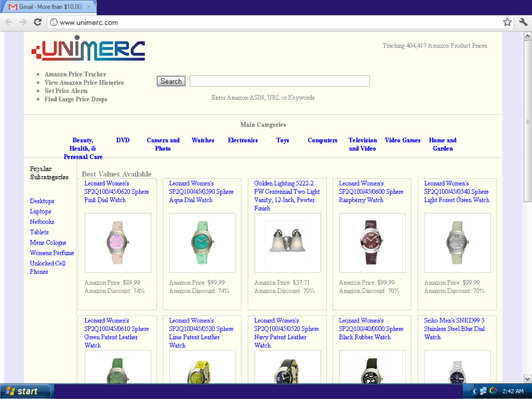Show hidden system tray icons
The height and width of the screenshot is (399, 532).
[474, 392]
